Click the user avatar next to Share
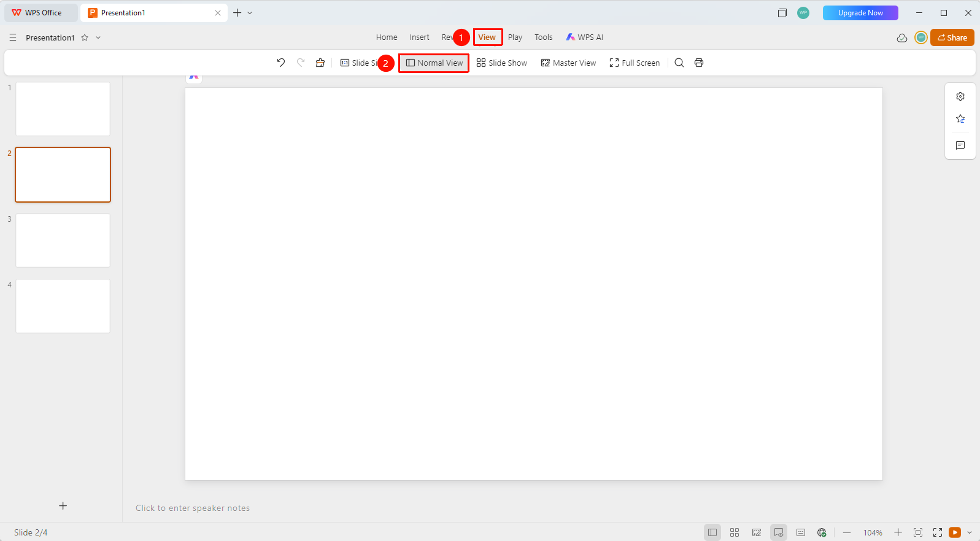 (921, 37)
